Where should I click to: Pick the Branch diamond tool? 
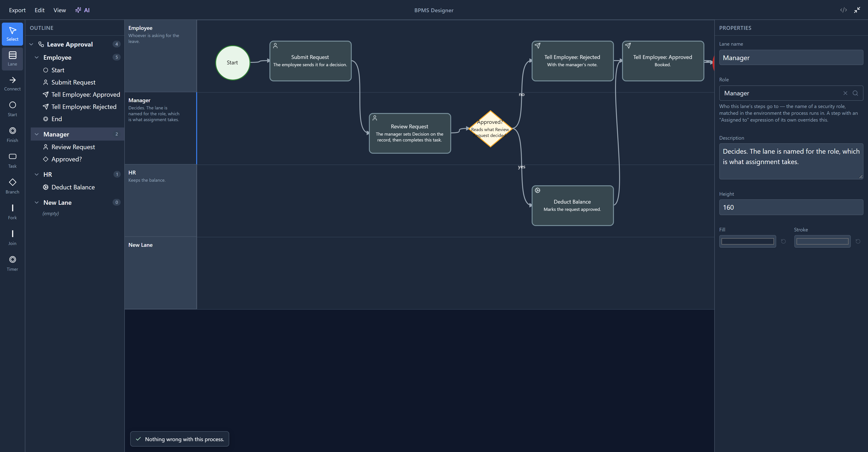(12, 186)
